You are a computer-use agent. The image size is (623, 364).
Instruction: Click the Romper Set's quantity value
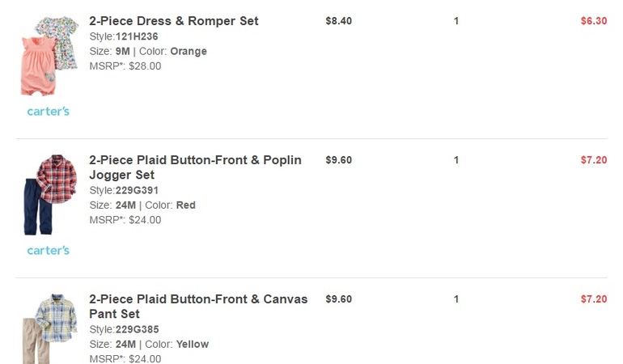[x=456, y=21]
